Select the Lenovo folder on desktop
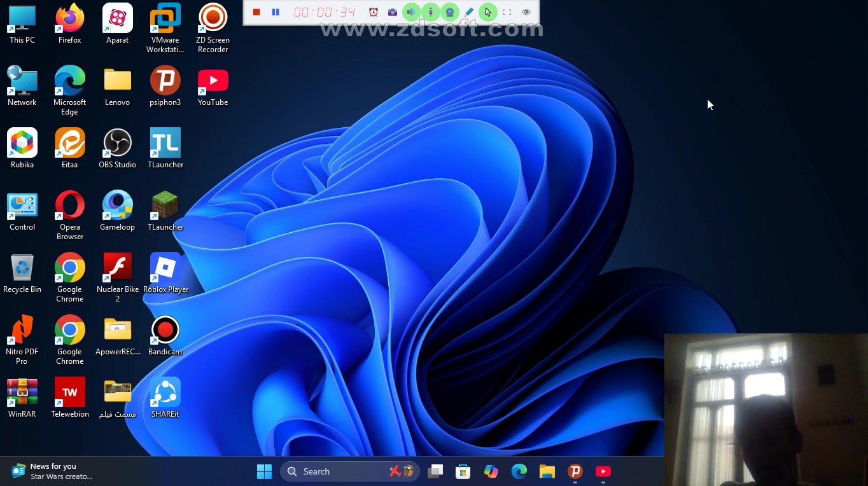868x486 pixels. [x=118, y=87]
